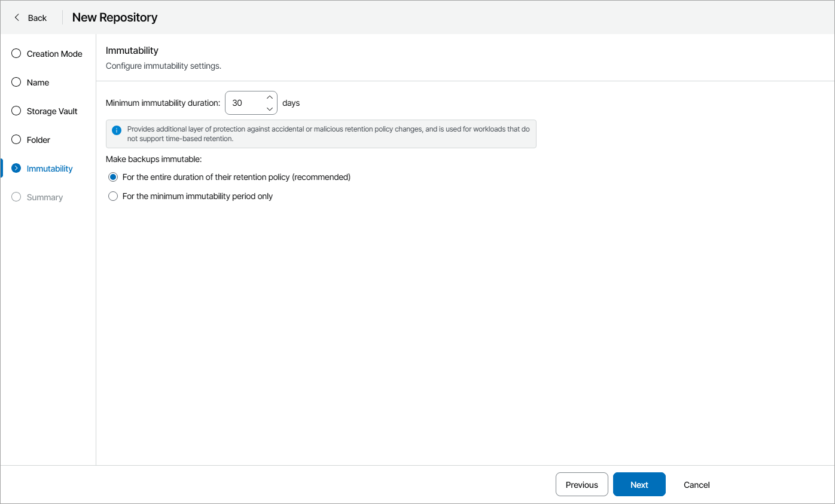
Task: Click the down arrow to decrease days
Action: tap(270, 108)
